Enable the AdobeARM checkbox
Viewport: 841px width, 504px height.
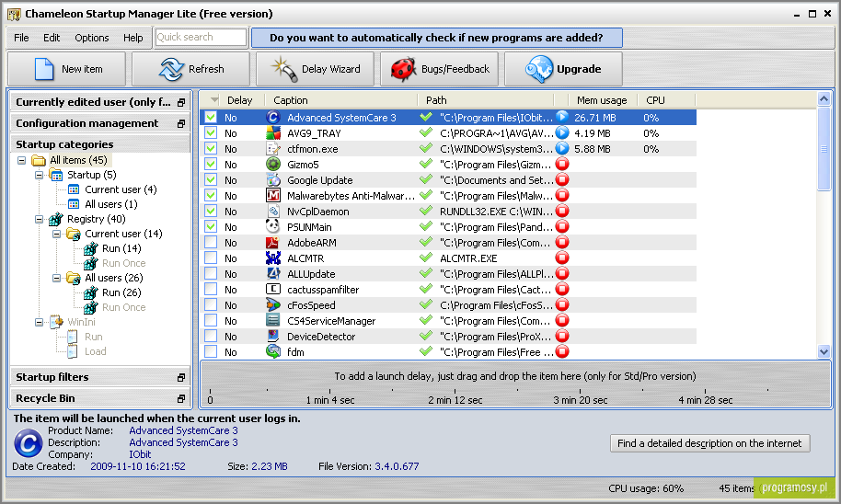click(x=211, y=243)
